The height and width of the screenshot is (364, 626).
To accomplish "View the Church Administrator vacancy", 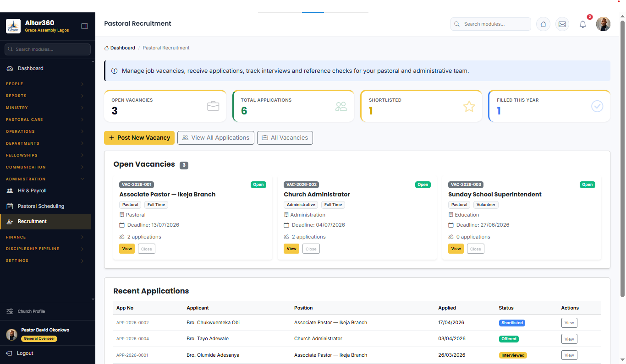I will coord(291,249).
